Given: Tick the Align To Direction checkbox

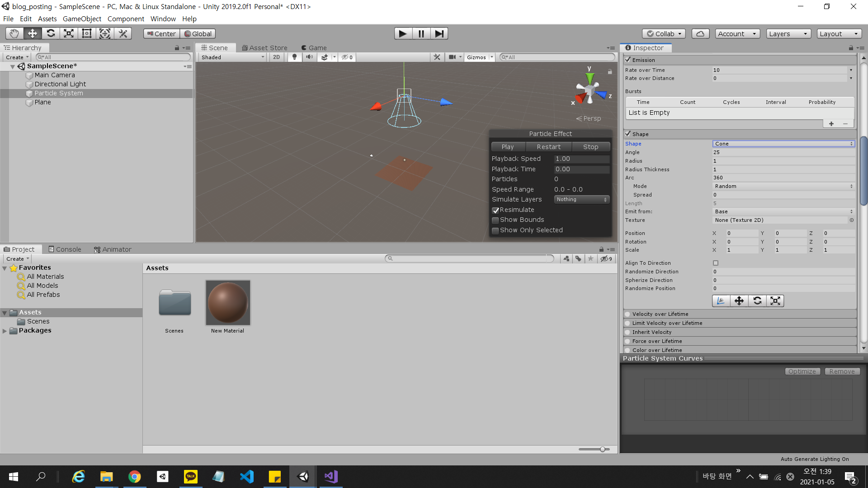Looking at the screenshot, I should click(716, 263).
